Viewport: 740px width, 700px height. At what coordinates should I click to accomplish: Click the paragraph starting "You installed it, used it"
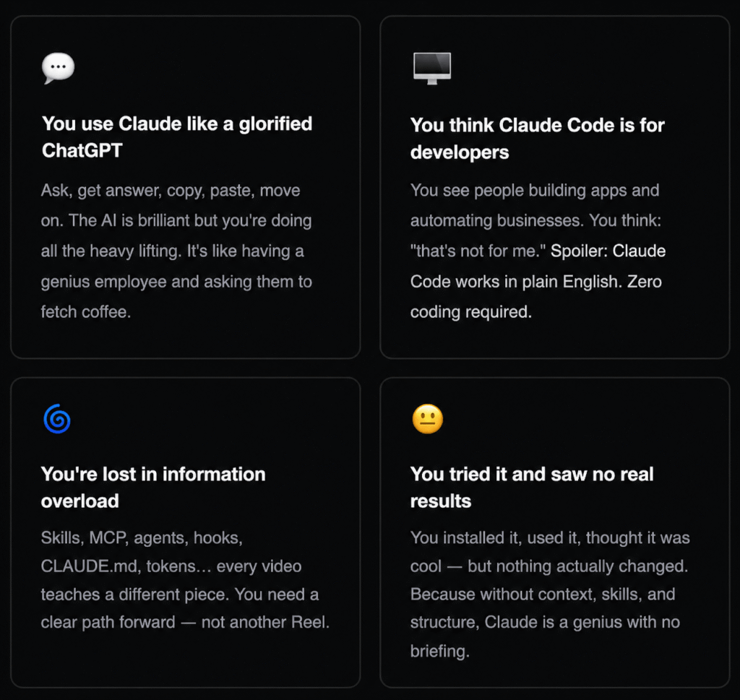[549, 594]
